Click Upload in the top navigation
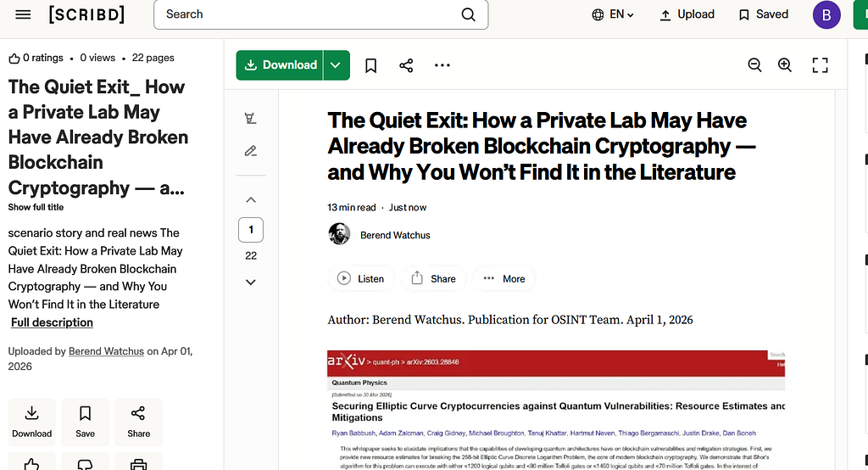This screenshot has width=868, height=470. pos(687,14)
